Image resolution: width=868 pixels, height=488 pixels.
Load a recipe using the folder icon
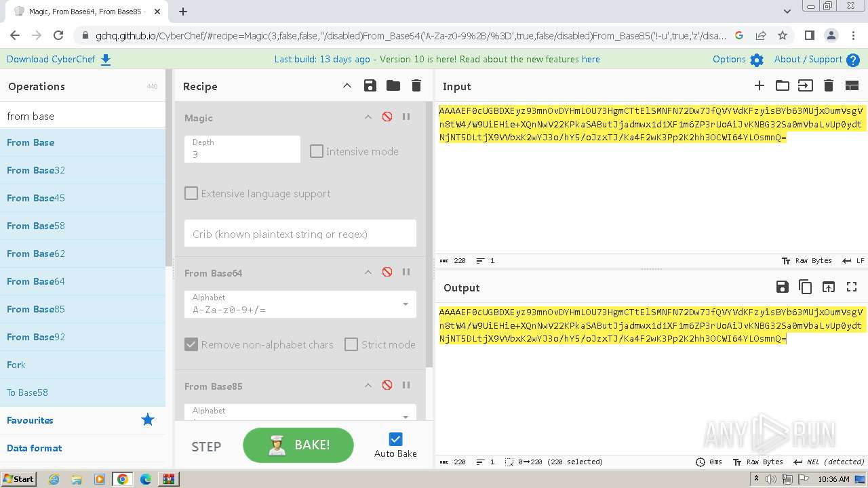[393, 85]
